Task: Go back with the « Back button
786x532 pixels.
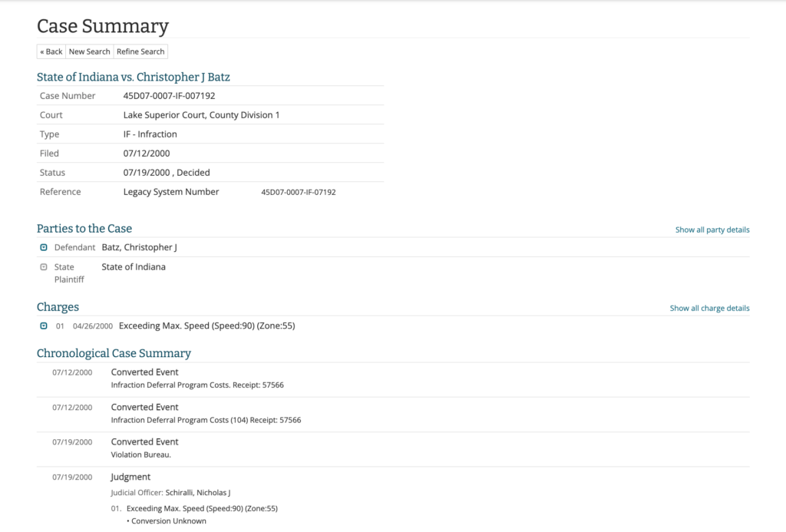Action: pos(51,51)
